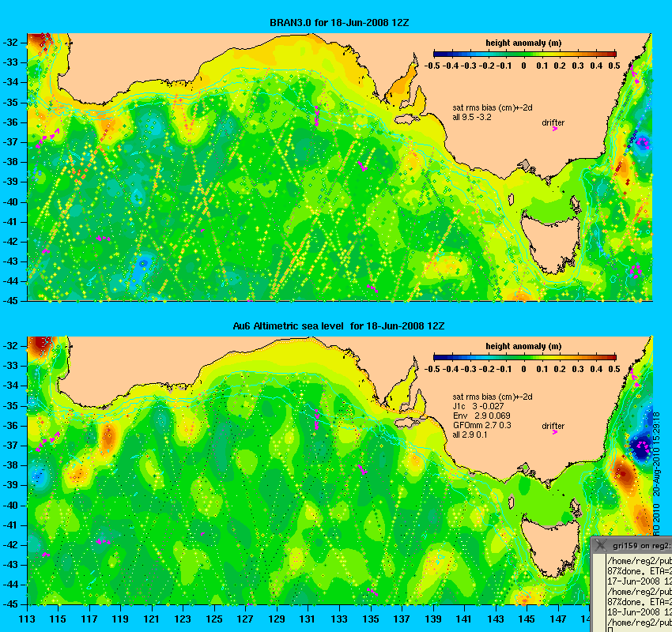Click the 'drifter' label in the bottom panel
This screenshot has width=672, height=632.
pos(553,426)
